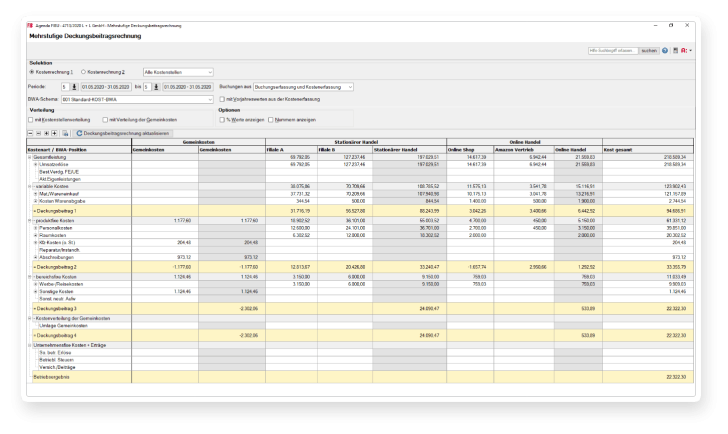Click the print icon in the table toolbar
Screen dimensions: 728x434
coord(66,132)
